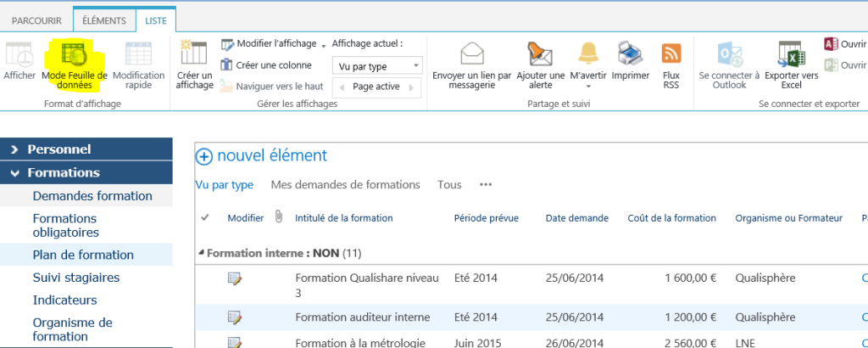Edit the Formation à la métrologie item
The image size is (868, 348).
(236, 342)
